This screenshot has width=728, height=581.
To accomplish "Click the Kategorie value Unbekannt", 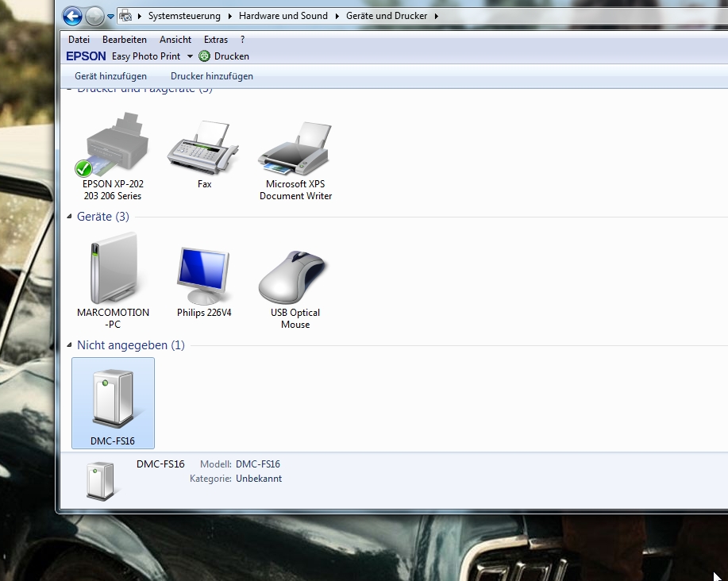I will pos(259,479).
